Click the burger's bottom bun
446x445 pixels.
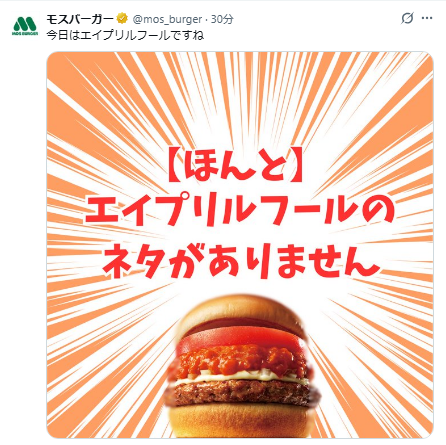(240, 421)
